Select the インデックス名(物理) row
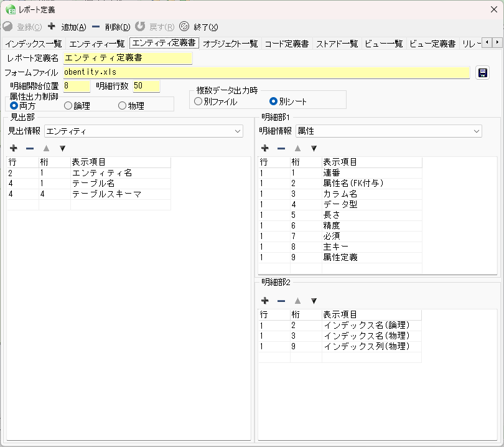Image resolution: width=504 pixels, height=447 pixels. click(x=340, y=336)
